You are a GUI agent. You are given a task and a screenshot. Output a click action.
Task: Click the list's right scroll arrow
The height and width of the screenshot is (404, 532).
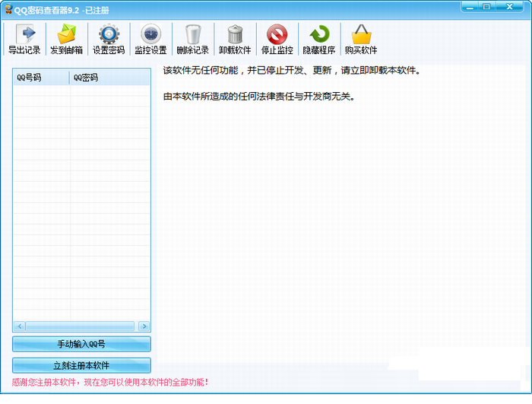pos(144,326)
